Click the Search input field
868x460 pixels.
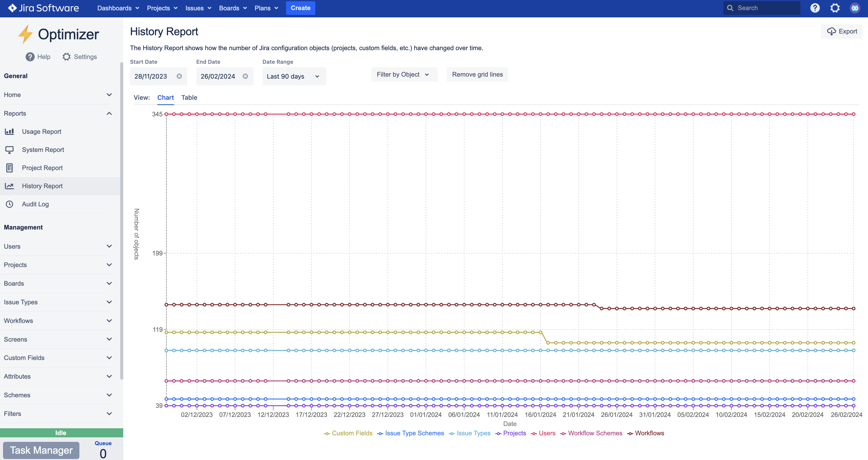(x=766, y=8)
